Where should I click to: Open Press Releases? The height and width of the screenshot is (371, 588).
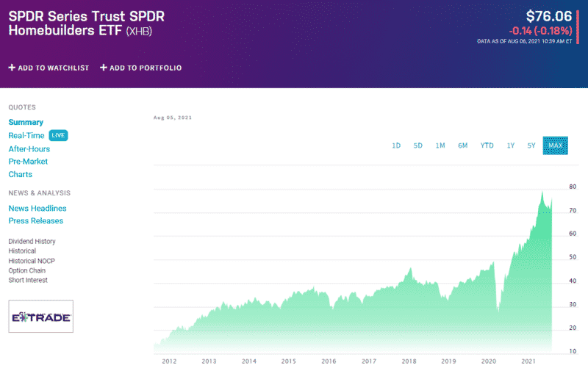35,220
